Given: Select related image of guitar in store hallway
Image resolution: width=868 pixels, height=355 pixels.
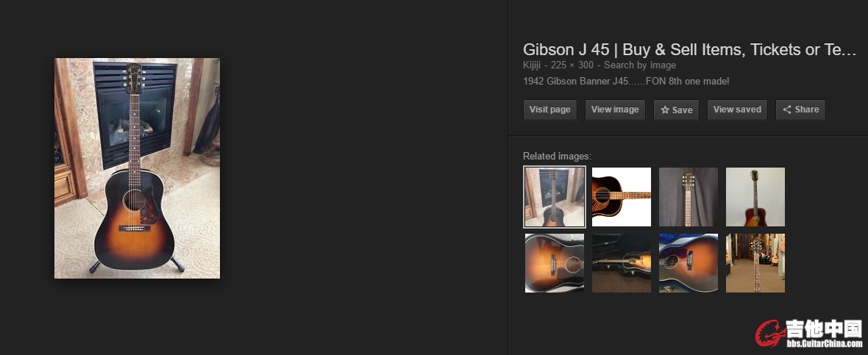Looking at the screenshot, I should pyautogui.click(x=755, y=262).
